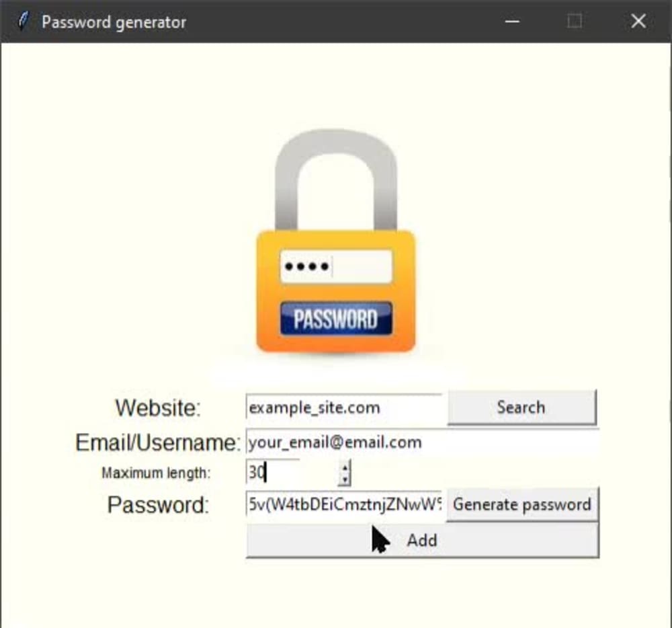Minimize the Password generator window

(512, 22)
